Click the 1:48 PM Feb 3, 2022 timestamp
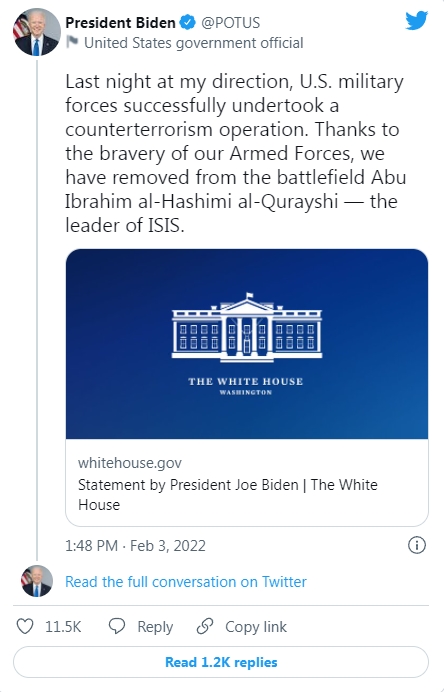This screenshot has width=444, height=692. 135,546
